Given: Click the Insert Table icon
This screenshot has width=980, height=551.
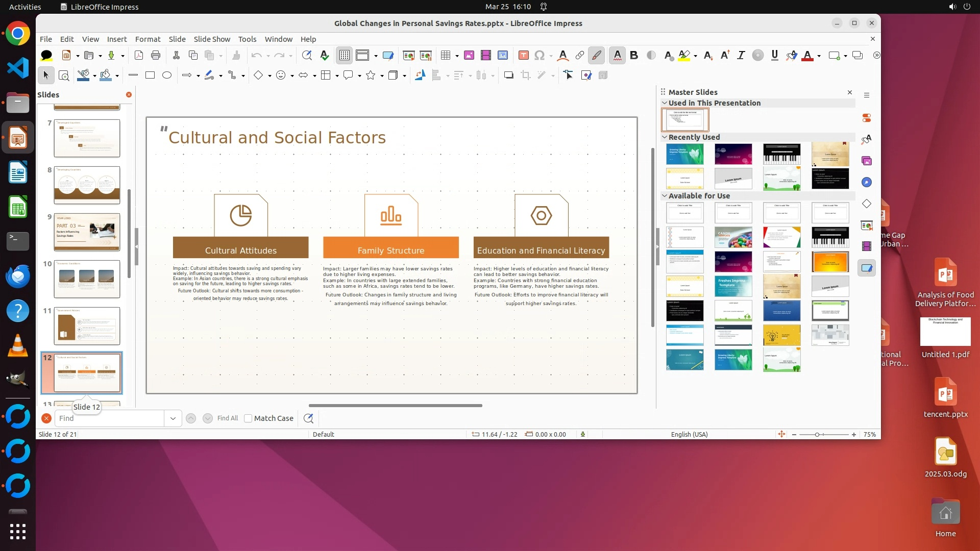Looking at the screenshot, I should coord(446,55).
